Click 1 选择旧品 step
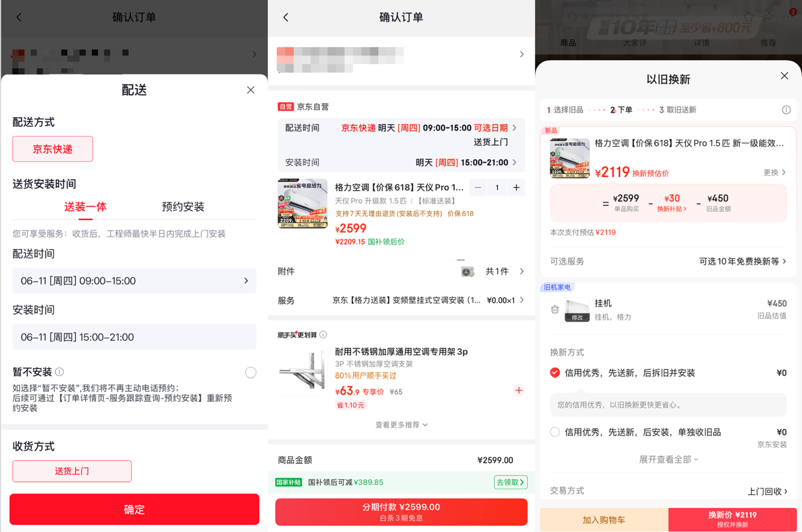This screenshot has width=802, height=532. [565, 110]
